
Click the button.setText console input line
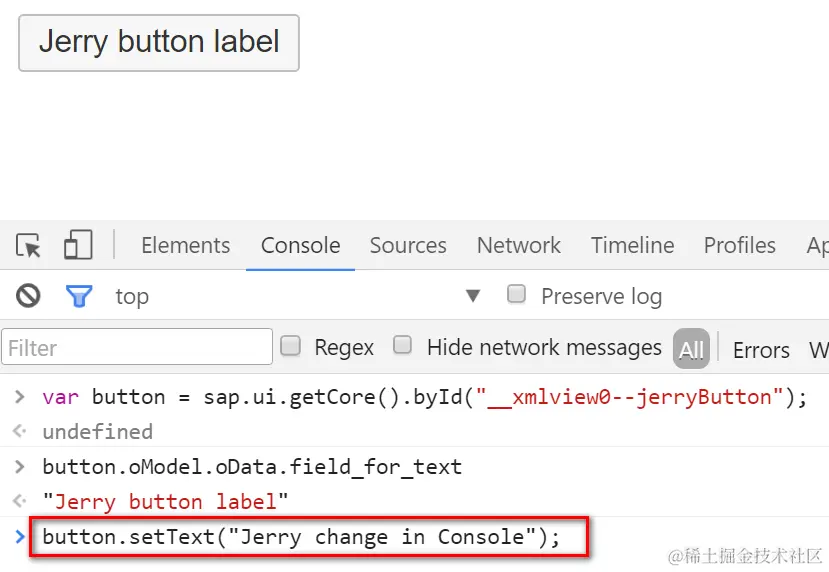coord(301,537)
